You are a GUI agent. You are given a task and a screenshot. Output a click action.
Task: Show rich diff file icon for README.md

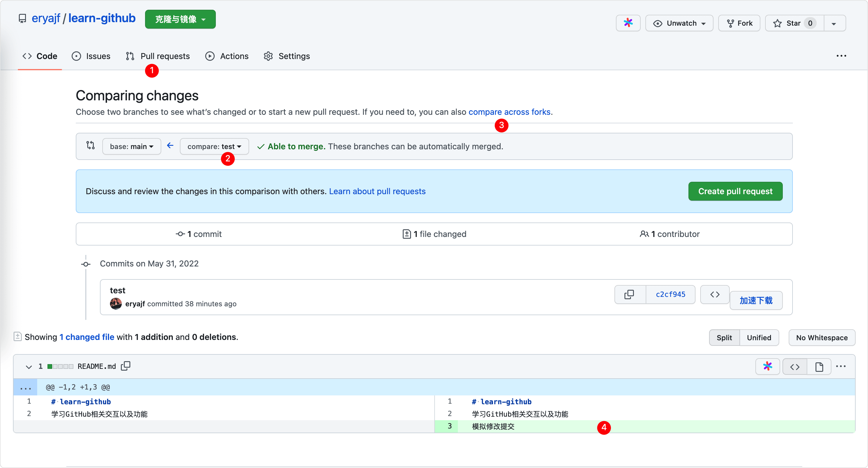point(819,366)
